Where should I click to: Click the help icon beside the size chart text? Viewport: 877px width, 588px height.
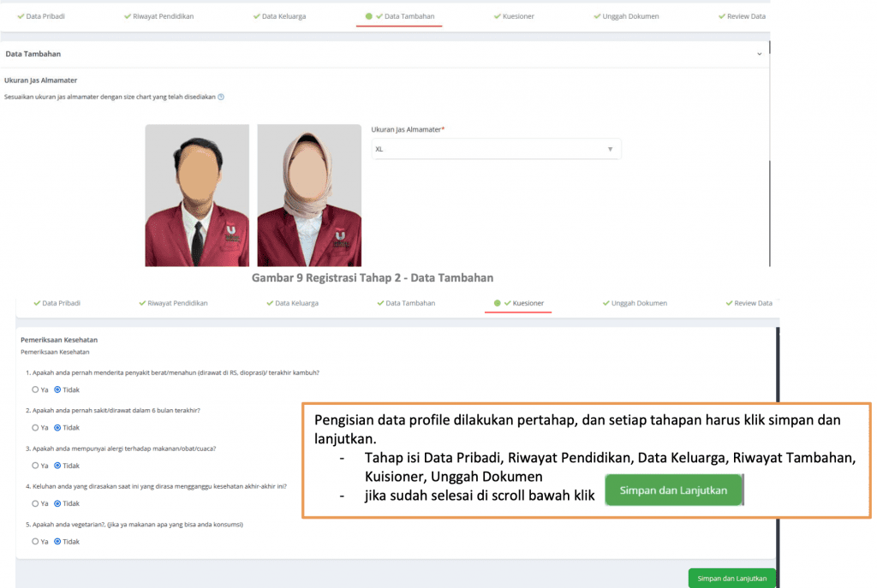point(221,97)
